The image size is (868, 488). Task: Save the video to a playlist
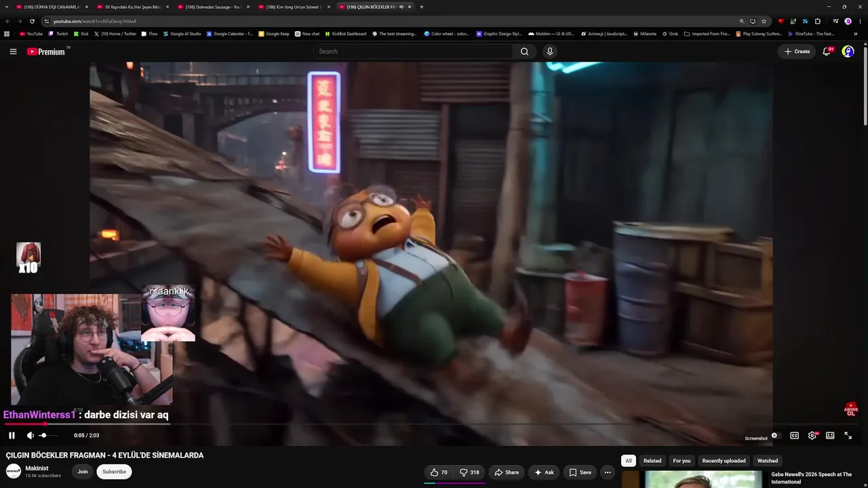pos(580,472)
